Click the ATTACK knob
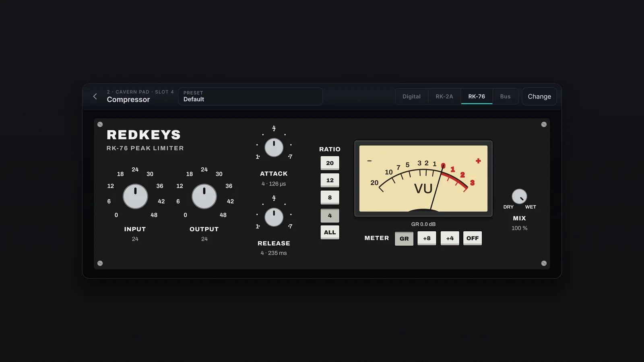Screen dimensions: 644x362 (x=274, y=148)
